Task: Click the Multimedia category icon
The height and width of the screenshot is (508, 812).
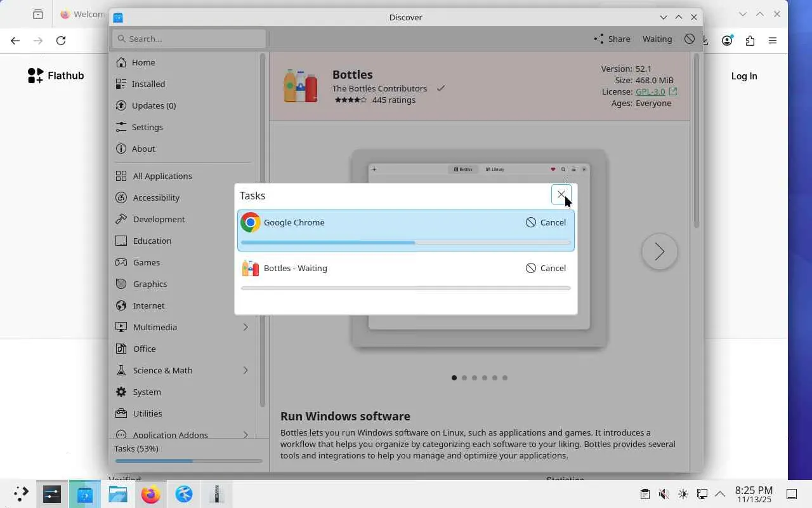Action: coord(121,327)
